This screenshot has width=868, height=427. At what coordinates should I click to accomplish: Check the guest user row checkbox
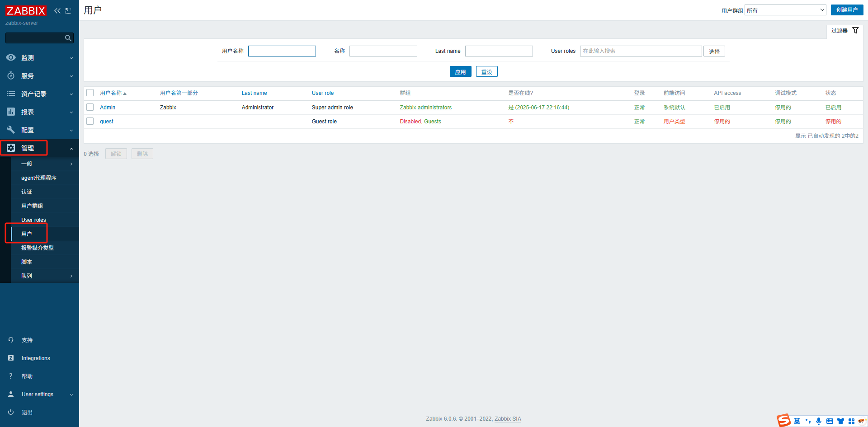(x=90, y=121)
